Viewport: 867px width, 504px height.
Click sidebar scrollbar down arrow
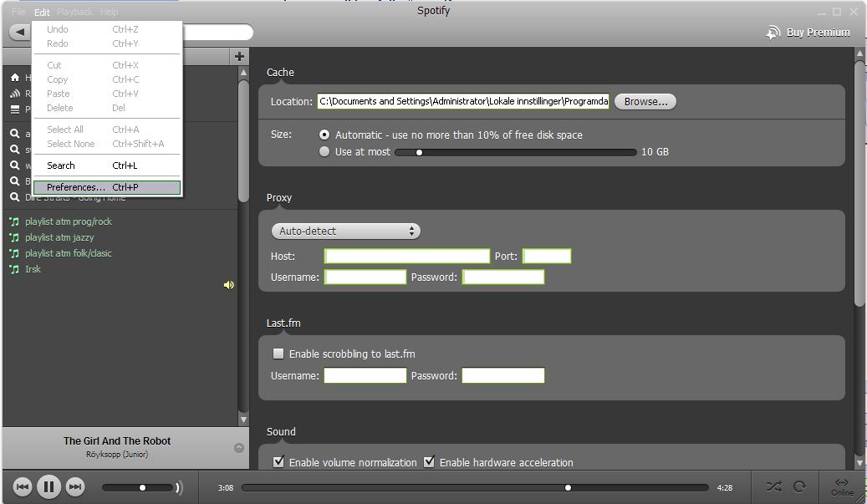click(243, 420)
